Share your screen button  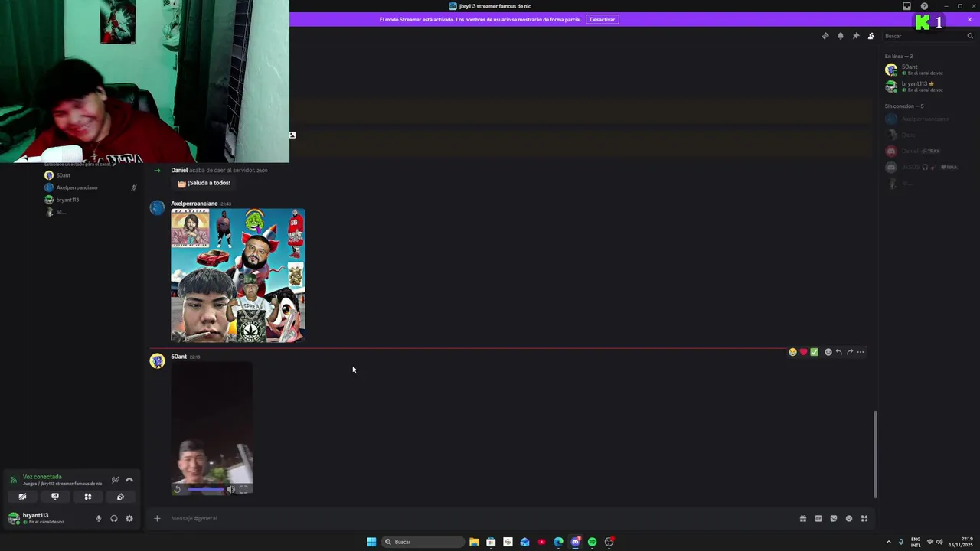[x=55, y=497]
